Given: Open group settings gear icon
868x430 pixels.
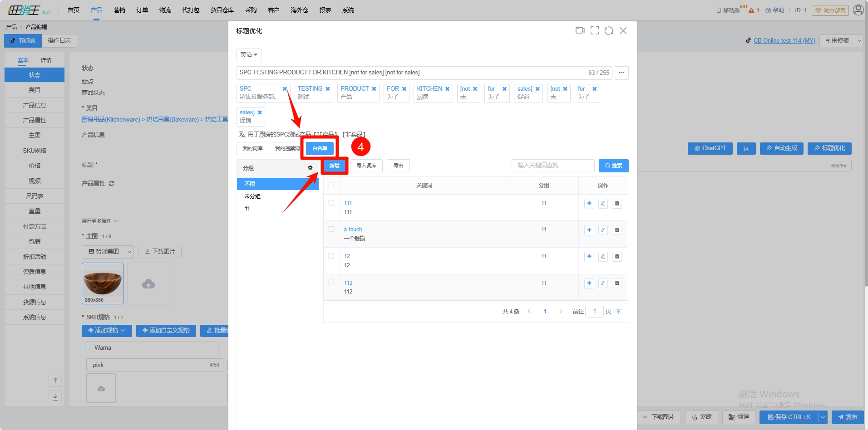Looking at the screenshot, I should (x=310, y=168).
